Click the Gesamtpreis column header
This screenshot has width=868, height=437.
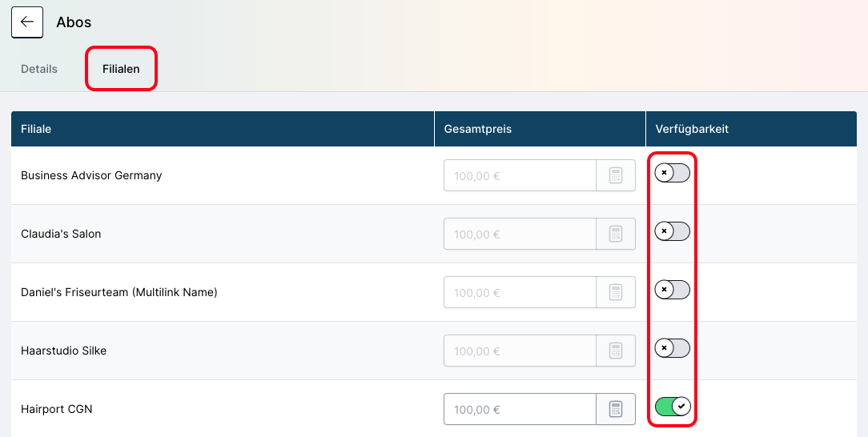coord(477,129)
